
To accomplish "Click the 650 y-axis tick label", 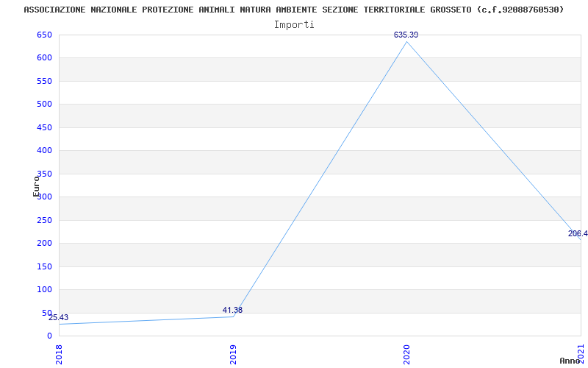I will click(44, 35).
